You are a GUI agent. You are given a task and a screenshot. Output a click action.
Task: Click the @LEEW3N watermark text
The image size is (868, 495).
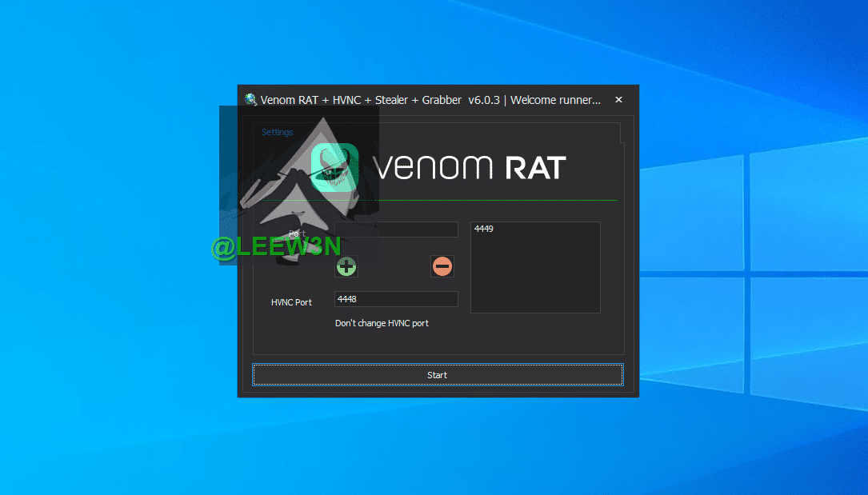[275, 248]
